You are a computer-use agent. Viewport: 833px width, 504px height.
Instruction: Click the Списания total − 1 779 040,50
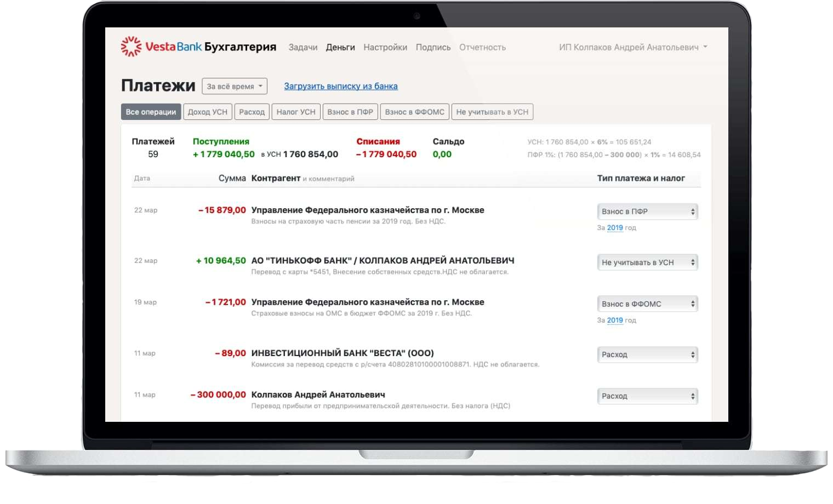click(386, 154)
